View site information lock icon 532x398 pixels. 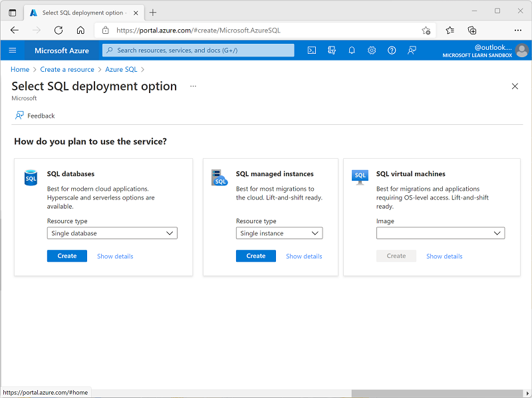[106, 30]
